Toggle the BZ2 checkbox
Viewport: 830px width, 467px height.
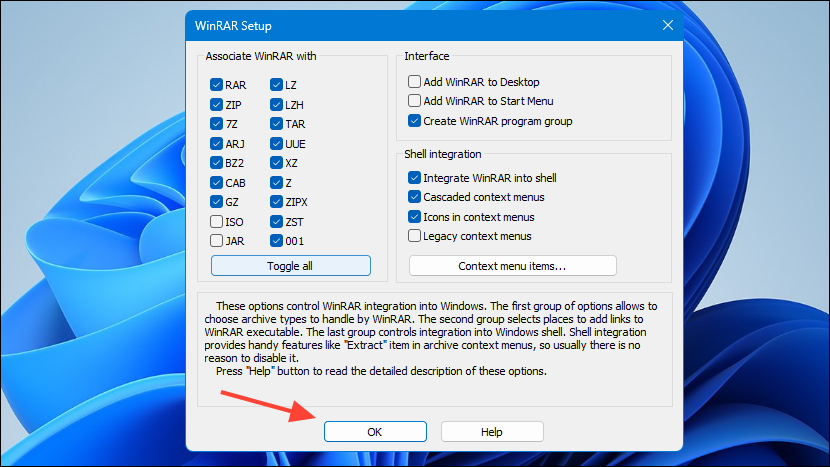216,163
